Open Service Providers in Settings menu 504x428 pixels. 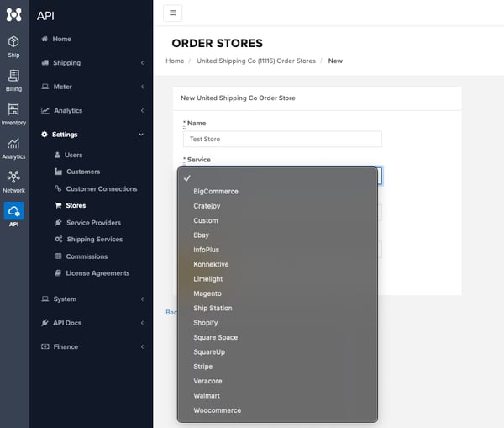point(93,223)
